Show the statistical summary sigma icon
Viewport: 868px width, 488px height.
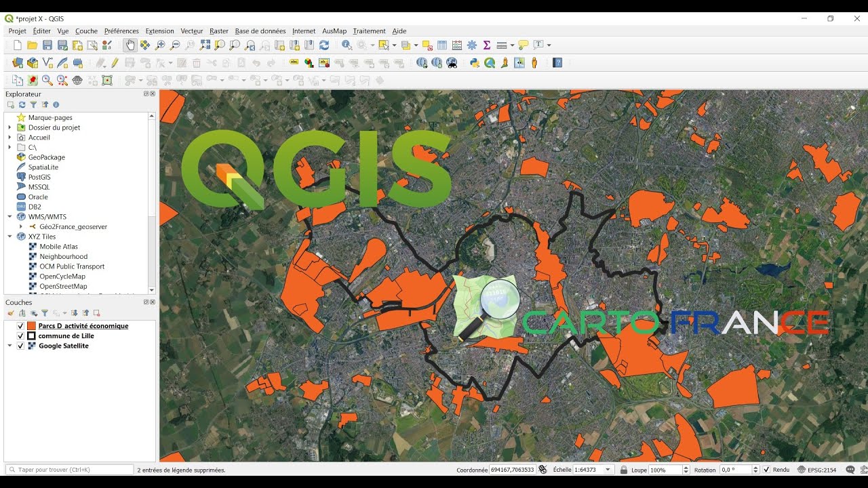(x=487, y=45)
